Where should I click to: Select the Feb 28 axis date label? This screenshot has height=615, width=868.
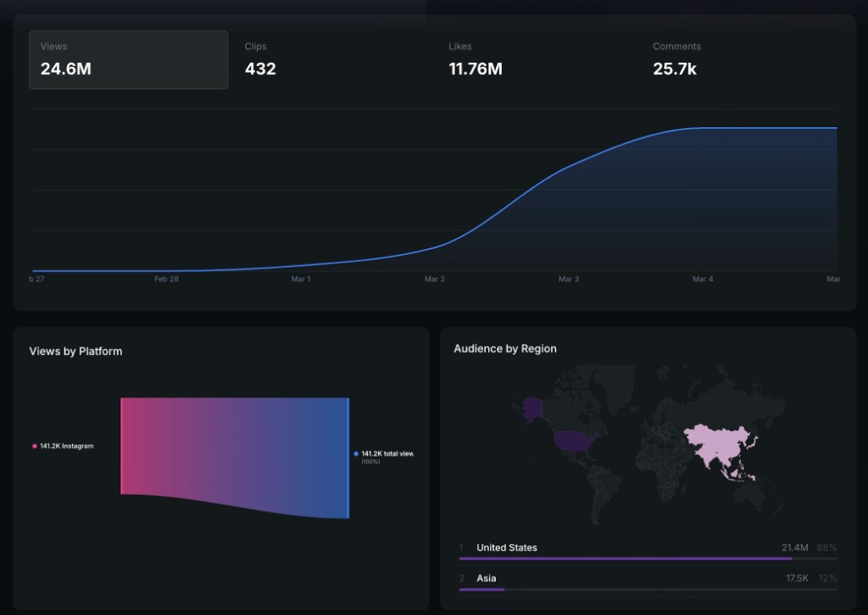point(166,279)
